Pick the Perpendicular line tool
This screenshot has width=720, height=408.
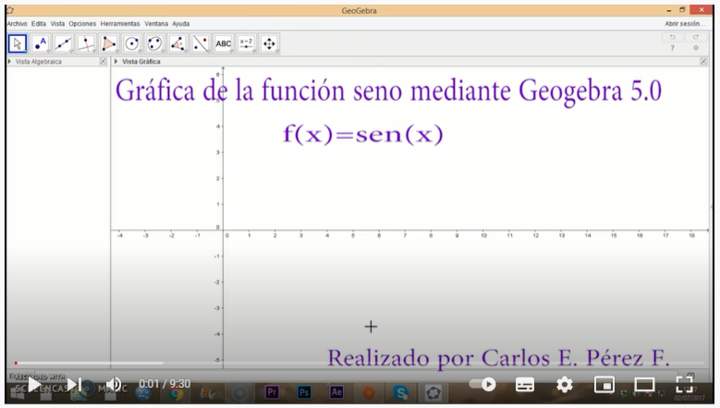86,43
